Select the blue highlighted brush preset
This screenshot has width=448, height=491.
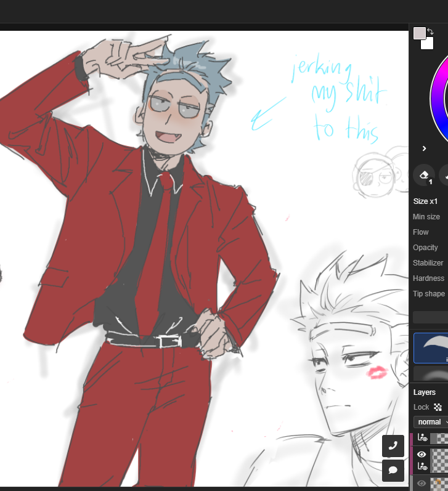click(x=431, y=348)
